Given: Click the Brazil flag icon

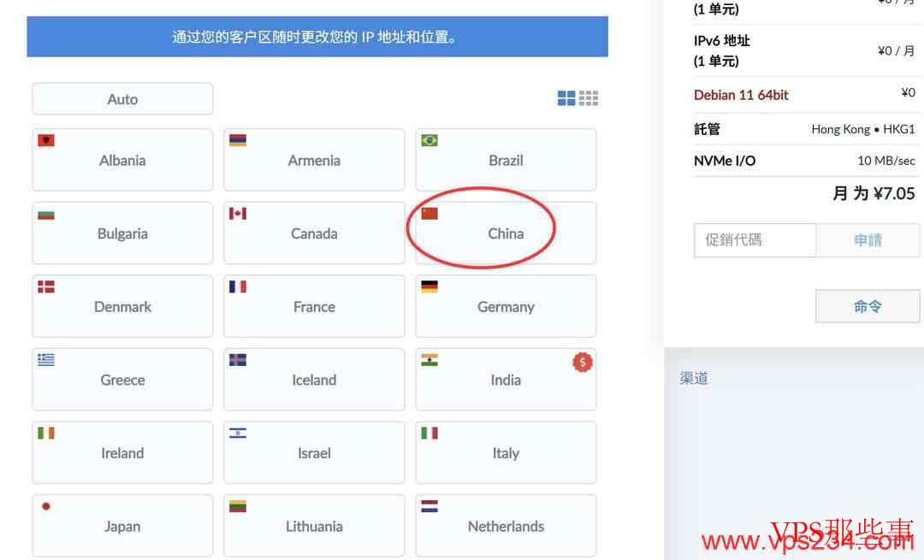Looking at the screenshot, I should [429, 140].
